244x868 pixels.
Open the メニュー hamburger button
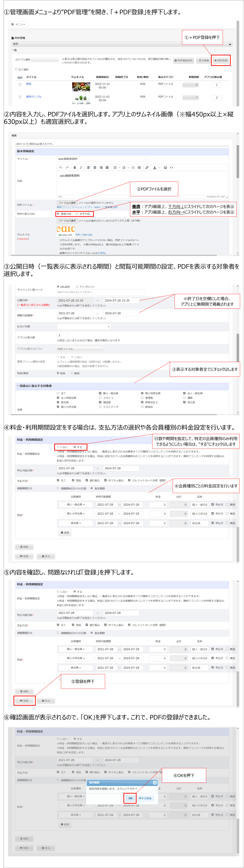point(19,24)
